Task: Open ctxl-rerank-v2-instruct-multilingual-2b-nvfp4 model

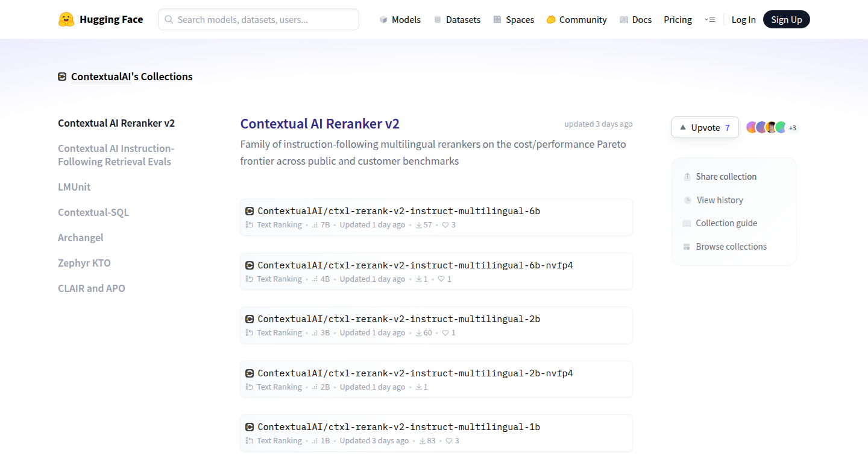Action: pos(436,379)
